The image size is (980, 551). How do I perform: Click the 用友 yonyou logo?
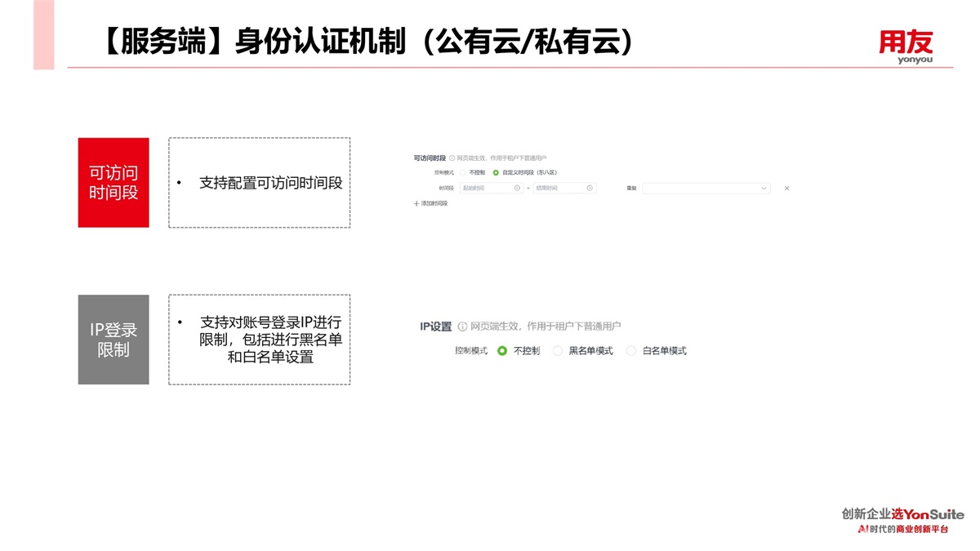point(905,47)
